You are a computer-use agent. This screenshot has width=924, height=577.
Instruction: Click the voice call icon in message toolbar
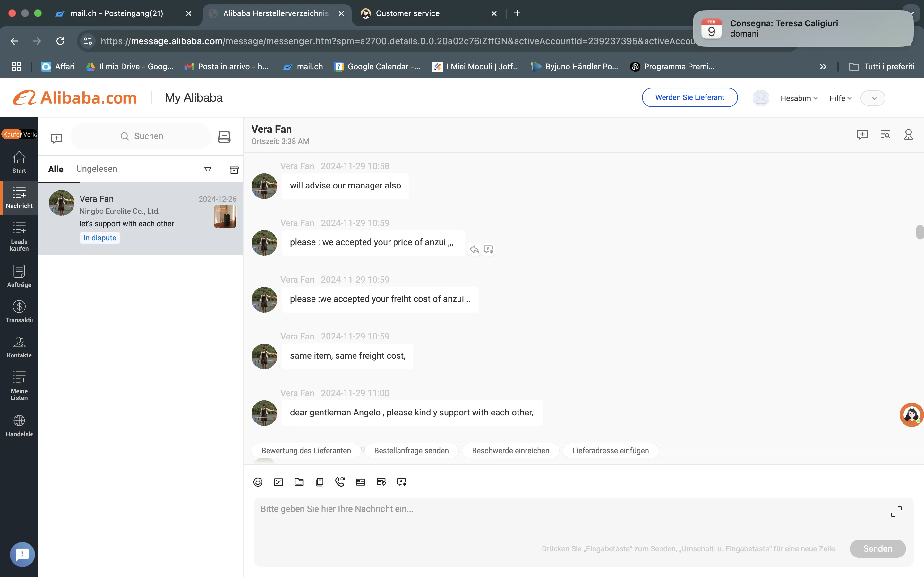tap(340, 482)
